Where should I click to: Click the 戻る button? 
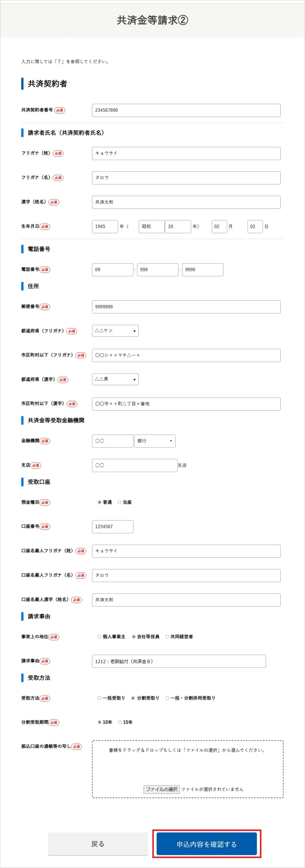coord(98,844)
